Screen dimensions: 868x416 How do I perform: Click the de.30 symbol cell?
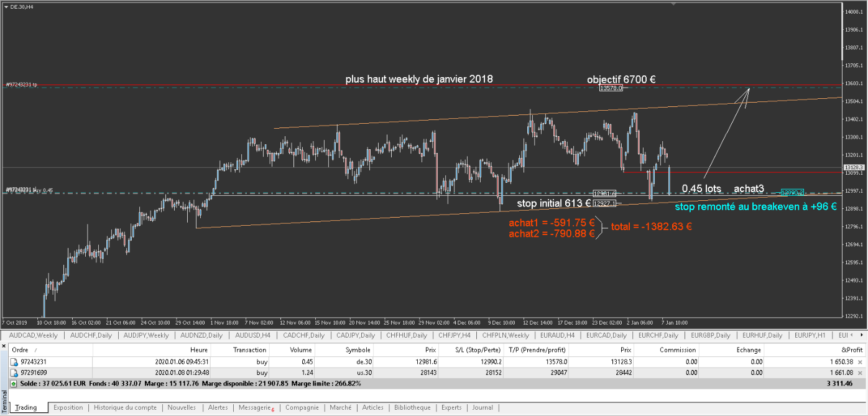tap(363, 361)
